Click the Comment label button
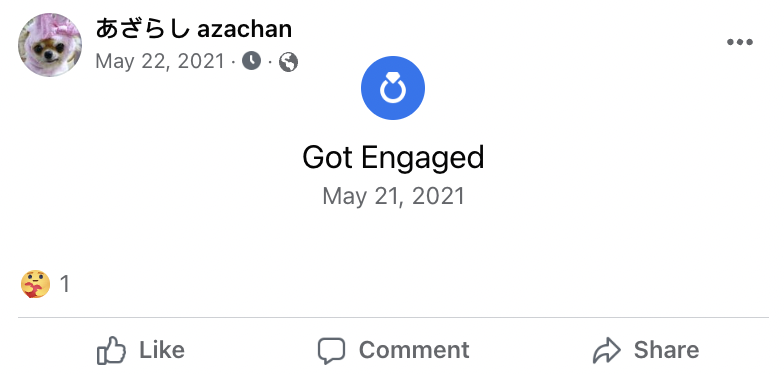This screenshot has height=374, width=784. (414, 350)
